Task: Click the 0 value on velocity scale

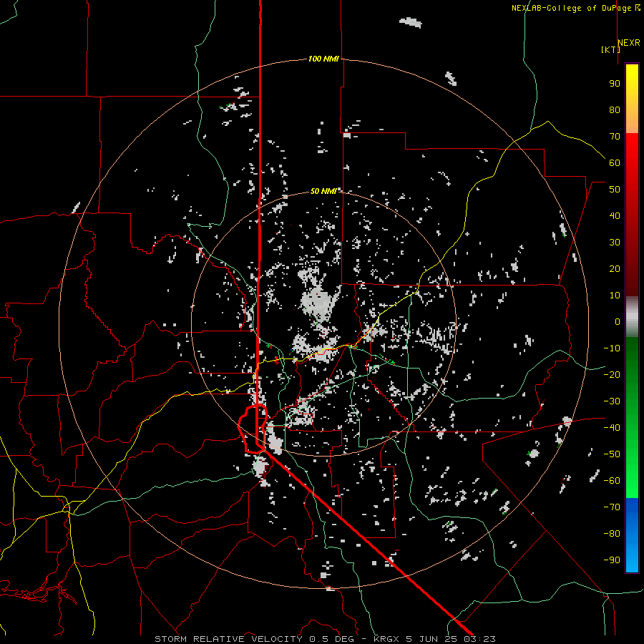Action: (618, 321)
